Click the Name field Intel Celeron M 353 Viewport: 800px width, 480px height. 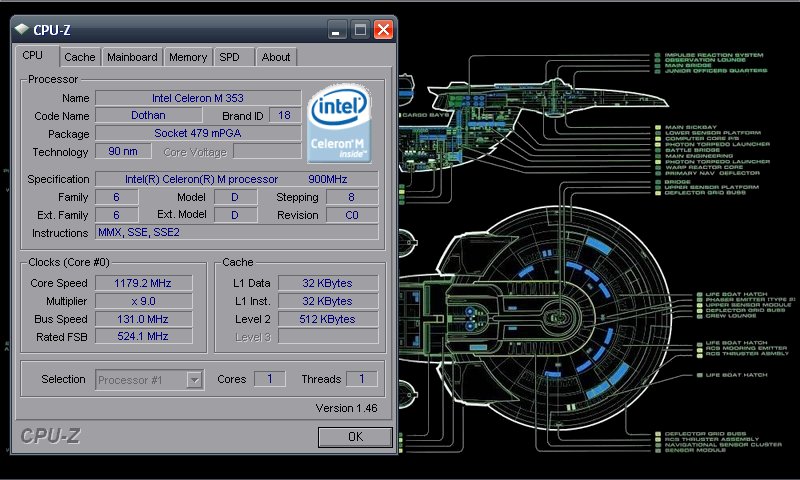pyautogui.click(x=198, y=98)
